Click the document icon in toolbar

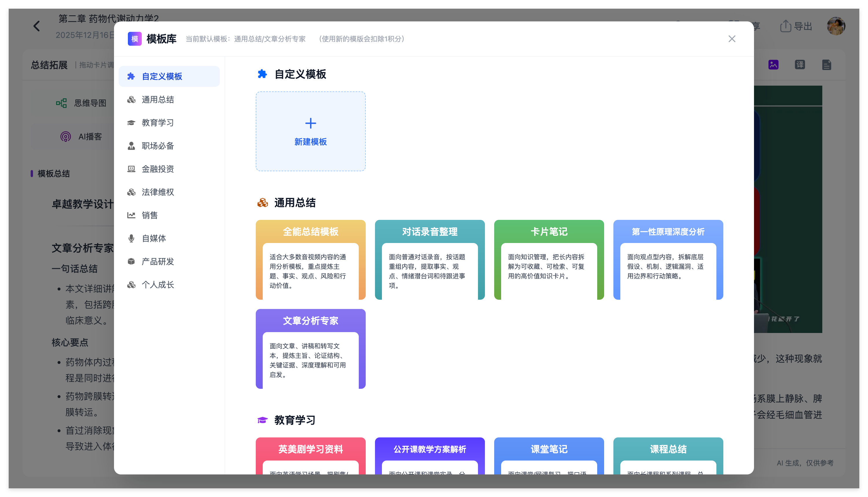pyautogui.click(x=826, y=65)
